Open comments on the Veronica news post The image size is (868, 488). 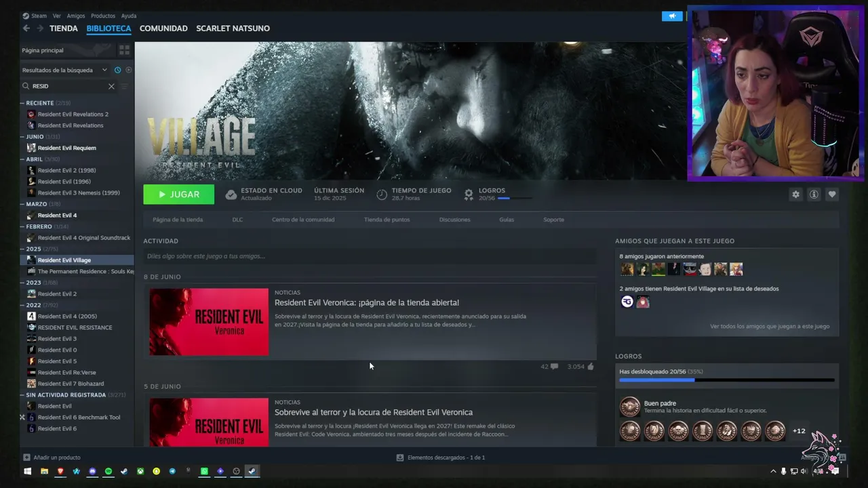[554, 367]
